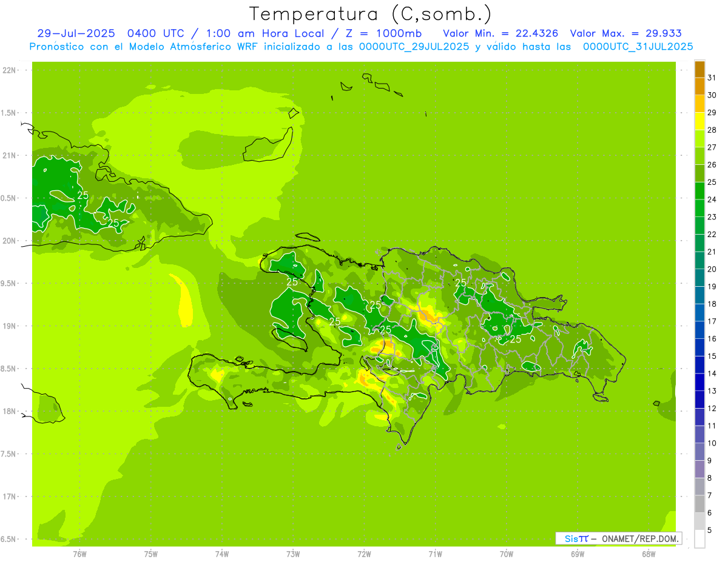Click the 73W longitude axis label
The width and height of the screenshot is (728, 562).
click(293, 554)
